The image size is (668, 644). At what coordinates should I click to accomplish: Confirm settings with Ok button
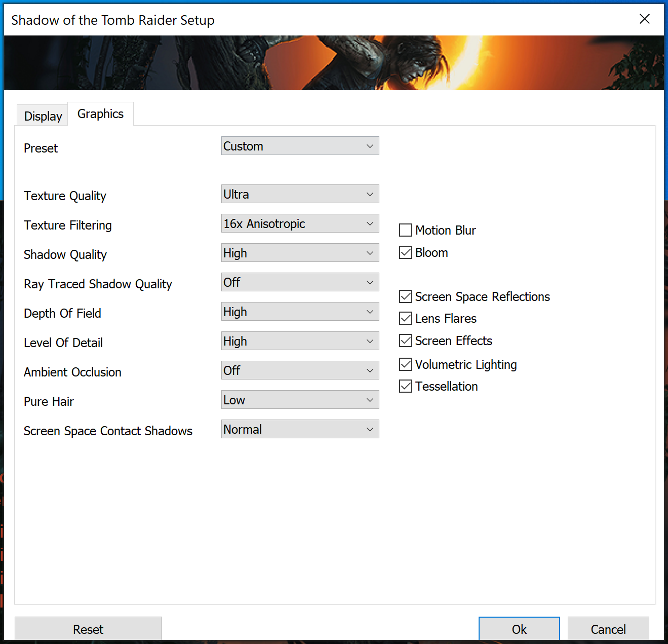coord(519,629)
